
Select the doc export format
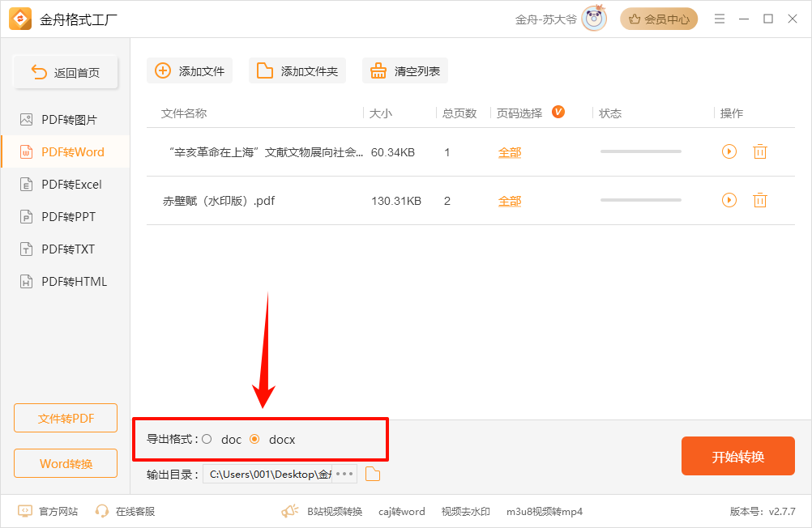207,439
